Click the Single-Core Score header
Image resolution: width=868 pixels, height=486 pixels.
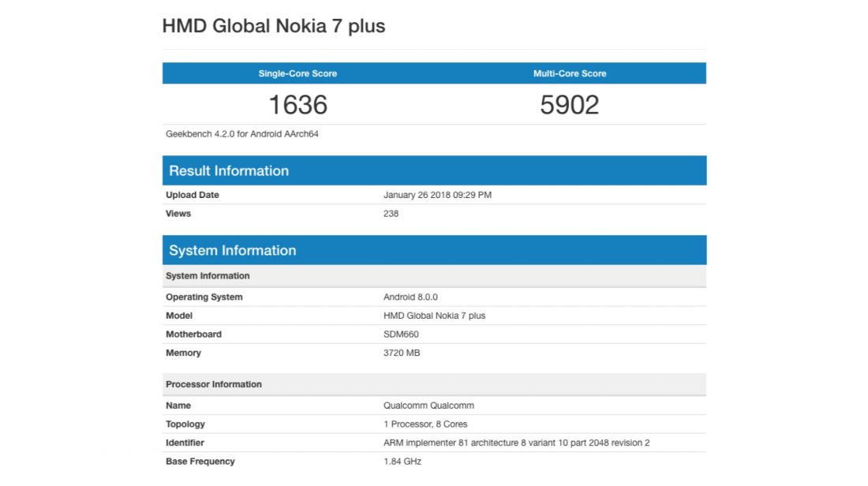[297, 73]
